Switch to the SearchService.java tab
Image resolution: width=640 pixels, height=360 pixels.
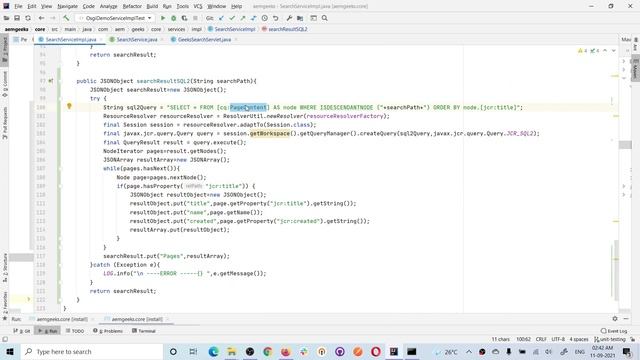[x=137, y=40]
